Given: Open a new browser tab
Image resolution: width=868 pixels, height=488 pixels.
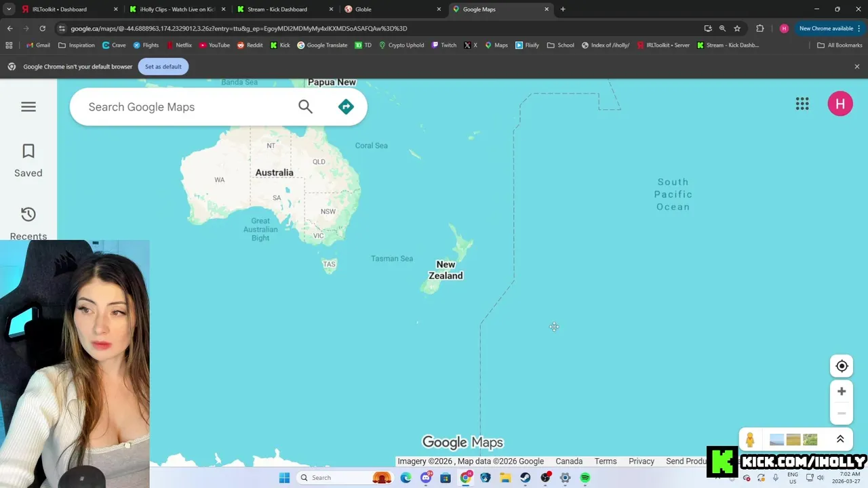Looking at the screenshot, I should (563, 9).
